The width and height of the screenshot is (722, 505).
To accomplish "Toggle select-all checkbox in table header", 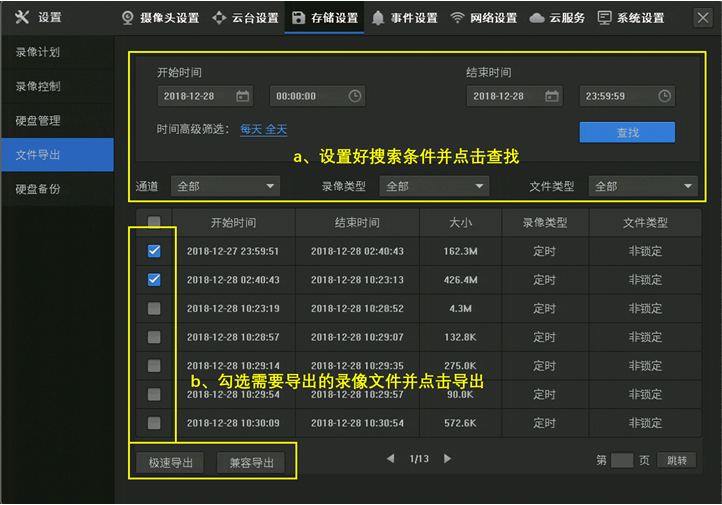I will click(x=154, y=222).
